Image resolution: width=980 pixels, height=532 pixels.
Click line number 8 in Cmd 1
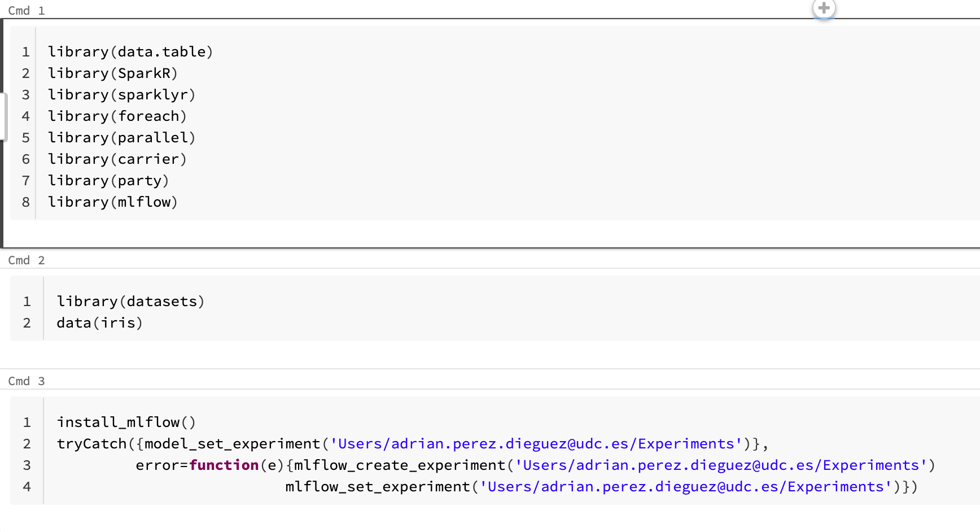point(26,202)
